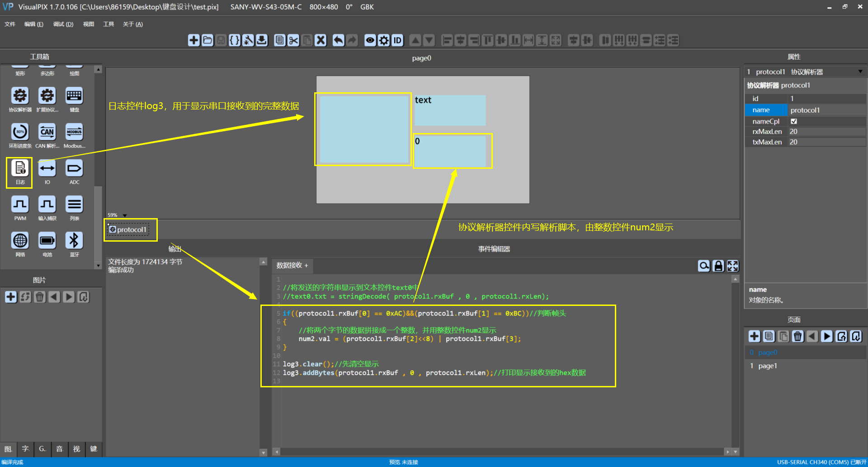868x467 pixels.
Task: Select the 日志 log tool
Action: click(20, 172)
